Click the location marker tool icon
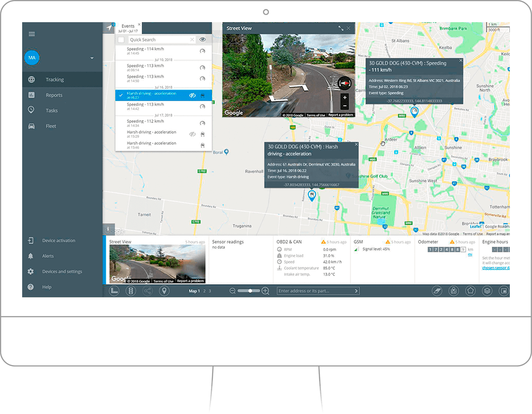 click(x=164, y=291)
